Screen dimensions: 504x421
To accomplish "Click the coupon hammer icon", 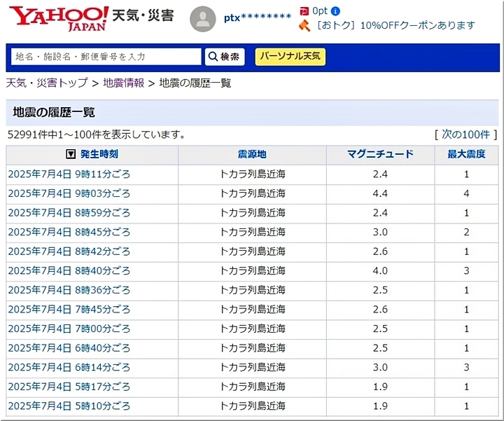I will [304, 26].
